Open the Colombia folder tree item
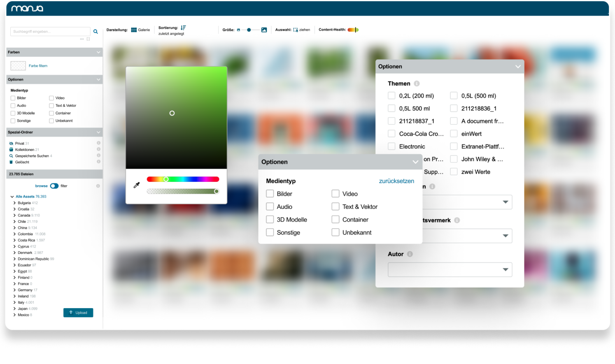This screenshot has height=364, width=615. [25, 234]
